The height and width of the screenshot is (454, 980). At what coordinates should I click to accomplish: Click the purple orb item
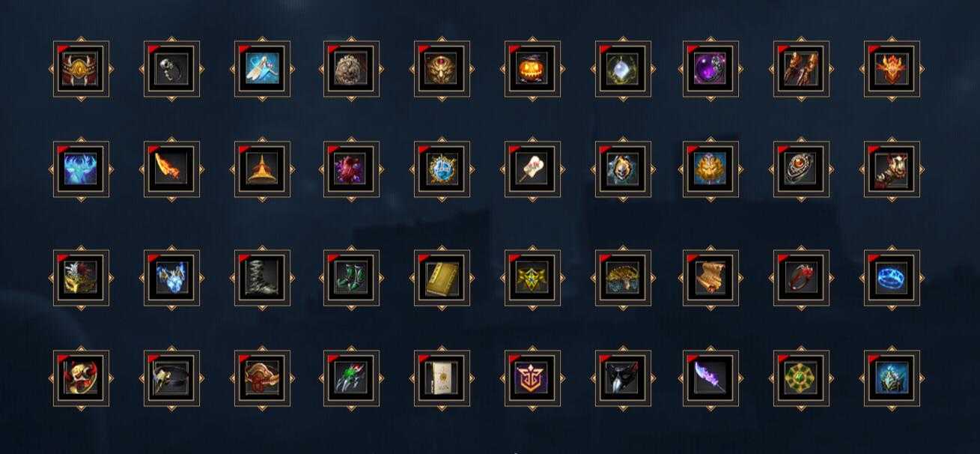tap(710, 69)
